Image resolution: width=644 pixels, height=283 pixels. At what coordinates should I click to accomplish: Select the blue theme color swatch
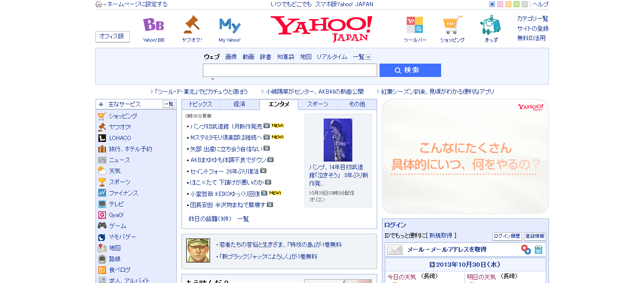tap(492, 4)
